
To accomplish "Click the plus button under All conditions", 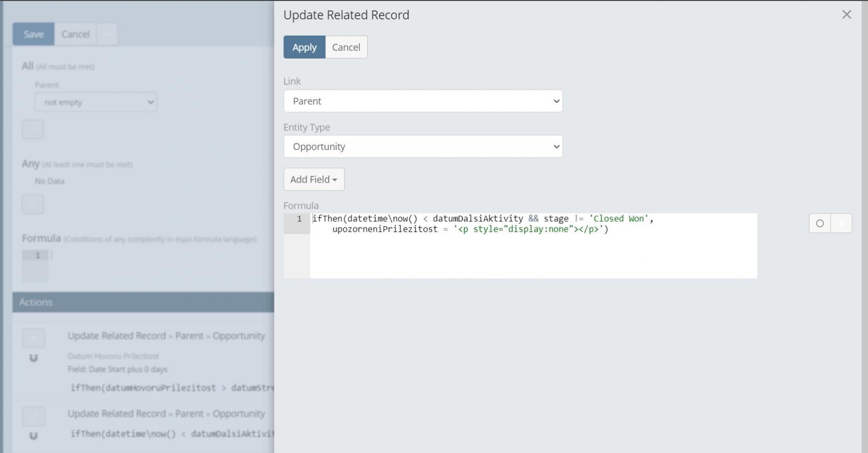I will 32,129.
